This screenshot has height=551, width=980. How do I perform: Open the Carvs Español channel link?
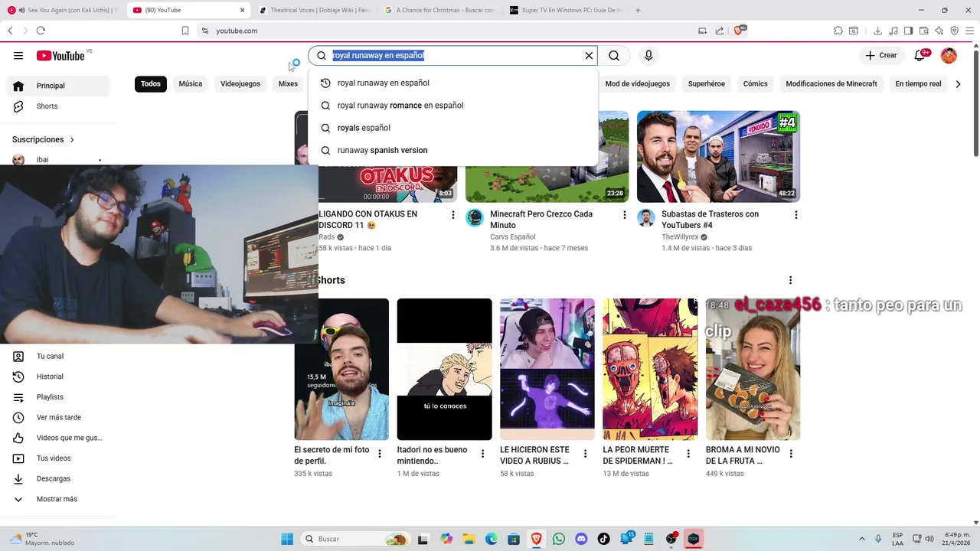513,237
